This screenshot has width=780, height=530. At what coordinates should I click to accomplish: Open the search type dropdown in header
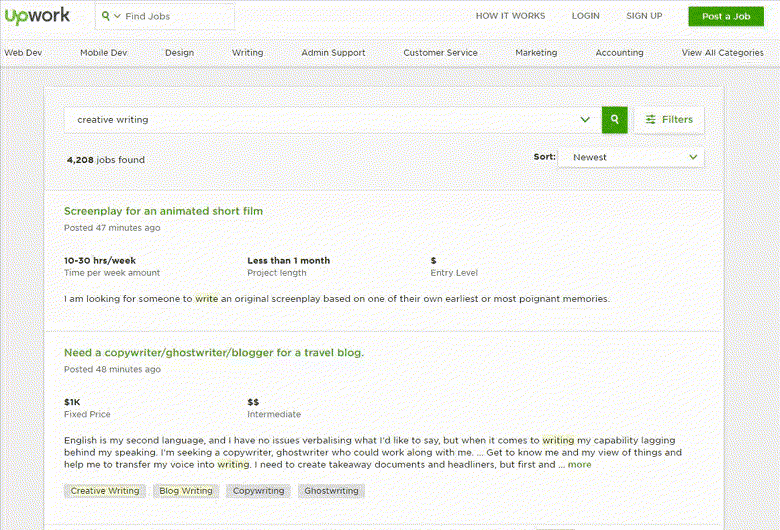click(111, 17)
